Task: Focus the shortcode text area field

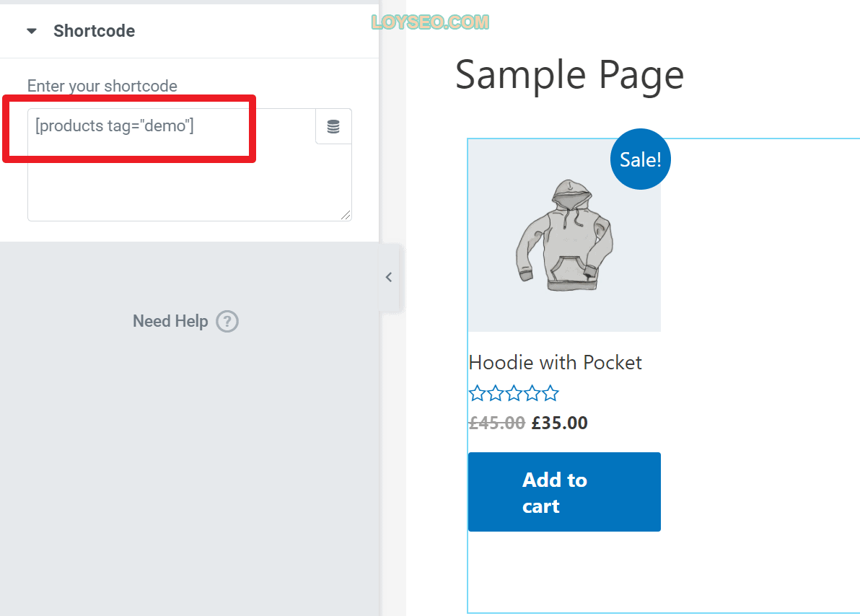Action: pyautogui.click(x=189, y=164)
